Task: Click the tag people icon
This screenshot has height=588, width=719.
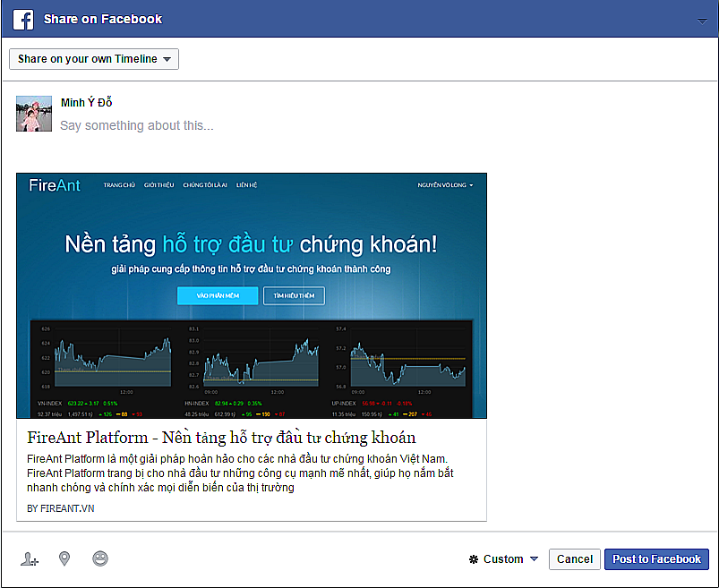Action: coord(30,559)
